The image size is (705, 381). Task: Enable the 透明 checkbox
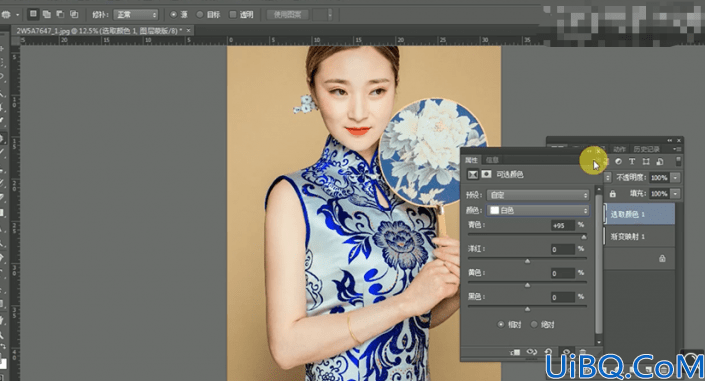[232, 14]
